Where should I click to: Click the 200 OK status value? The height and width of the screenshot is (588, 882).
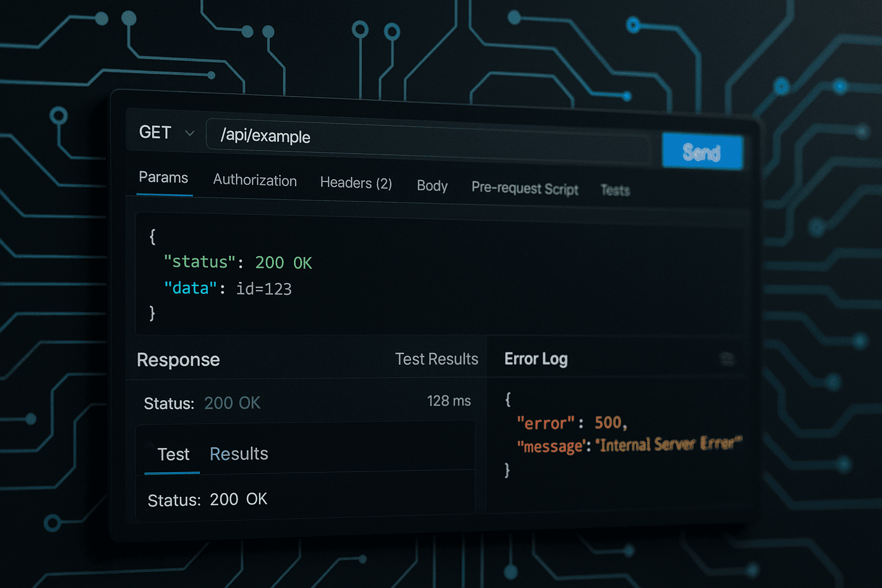[x=232, y=403]
